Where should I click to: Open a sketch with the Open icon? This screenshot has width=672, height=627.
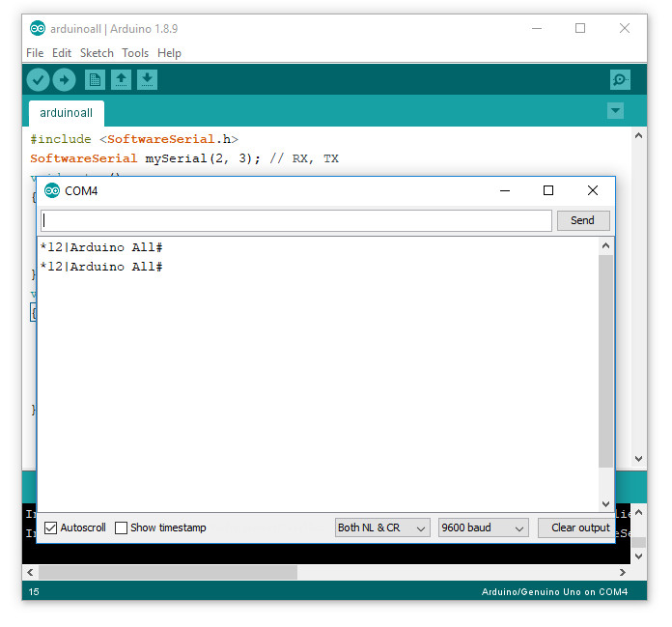pos(122,80)
